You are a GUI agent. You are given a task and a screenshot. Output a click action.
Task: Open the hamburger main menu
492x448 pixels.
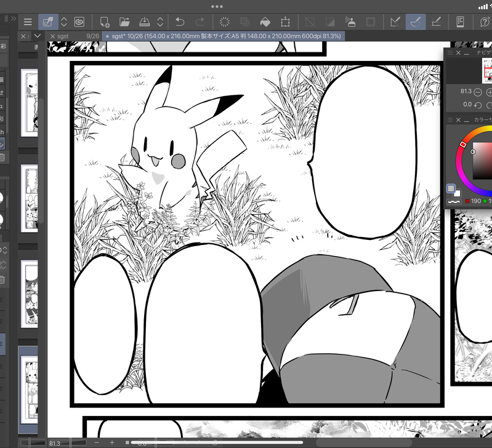tap(28, 22)
